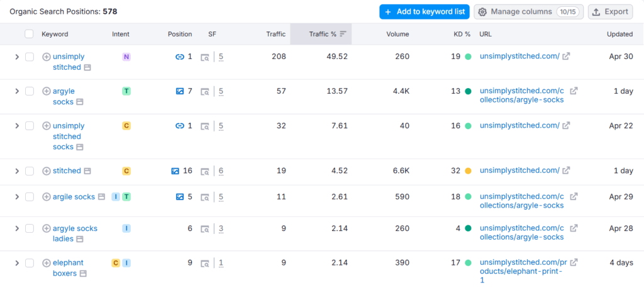Check the 'argyle socks' row checkbox
The height and width of the screenshot is (290, 644).
point(29,91)
